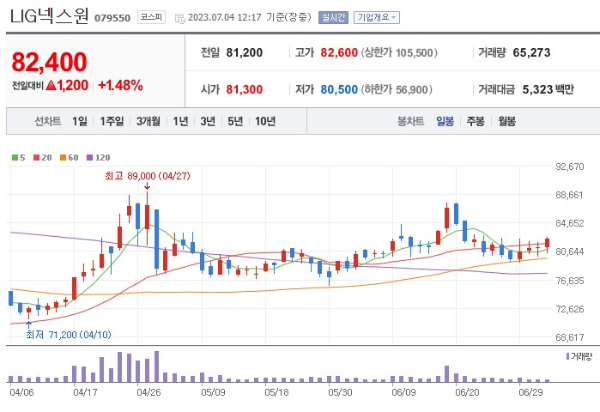Image resolution: width=600 pixels, height=412 pixels.
Task: Click the purple 120-day moving average swatch
Action: pyautogui.click(x=90, y=158)
